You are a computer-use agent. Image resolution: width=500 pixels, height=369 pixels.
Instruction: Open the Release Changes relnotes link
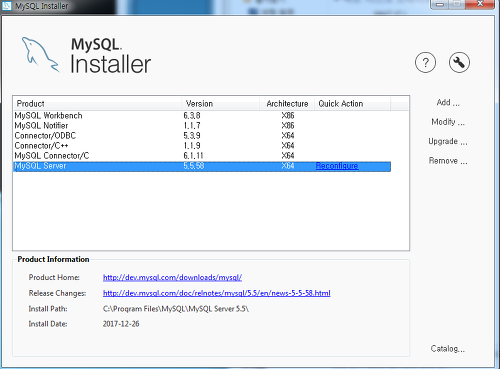tap(217, 293)
